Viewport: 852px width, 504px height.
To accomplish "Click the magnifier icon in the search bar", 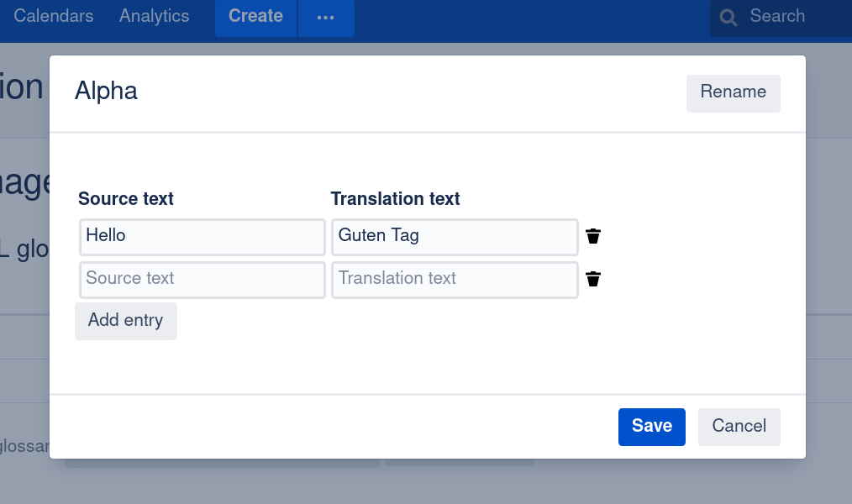I will click(x=728, y=17).
